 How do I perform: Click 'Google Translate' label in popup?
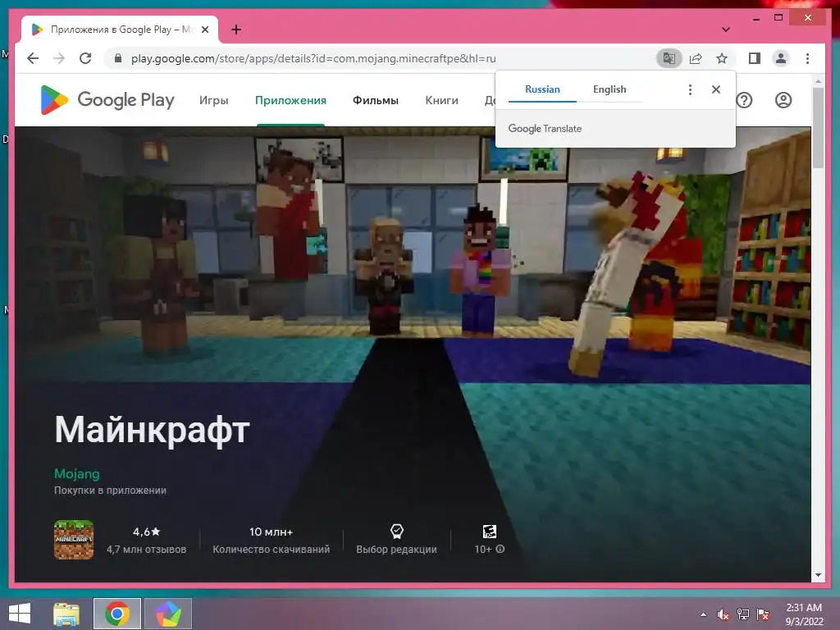point(545,129)
